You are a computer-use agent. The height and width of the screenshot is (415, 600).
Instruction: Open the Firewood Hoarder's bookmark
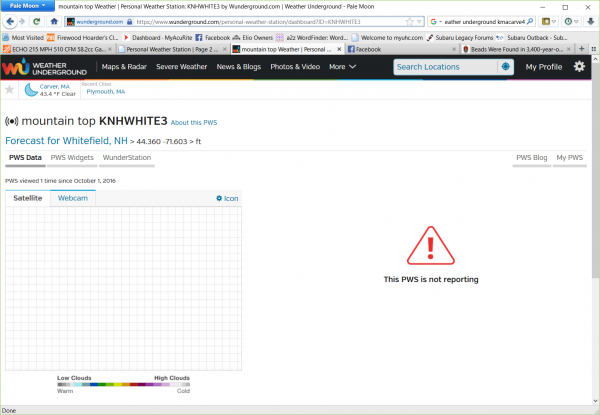[83, 37]
